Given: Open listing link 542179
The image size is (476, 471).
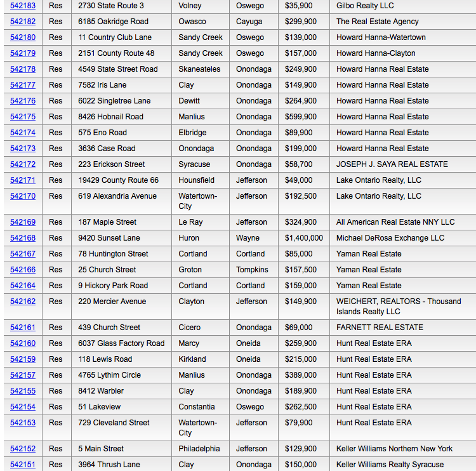Looking at the screenshot, I should point(23,53).
